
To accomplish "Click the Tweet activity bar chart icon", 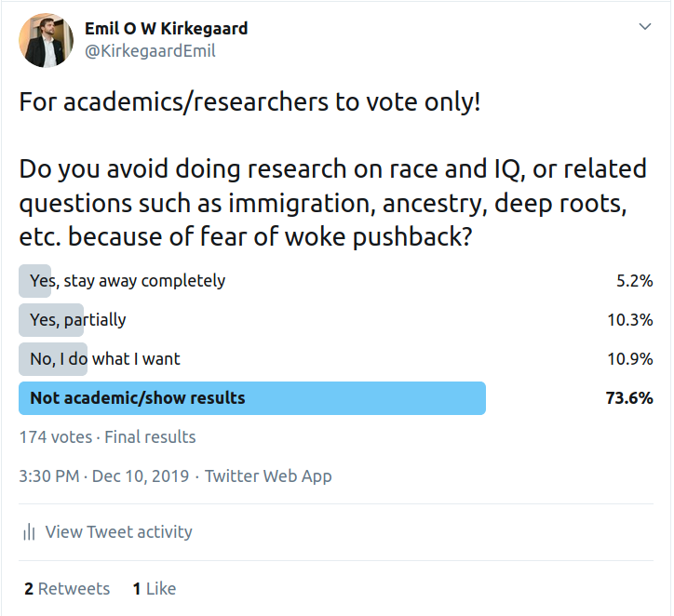I will coord(30,532).
